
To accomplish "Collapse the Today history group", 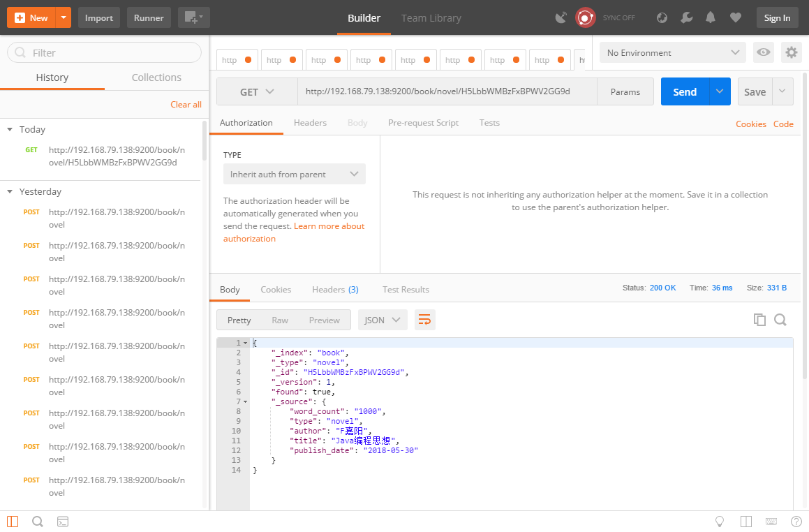I will click(x=10, y=129).
